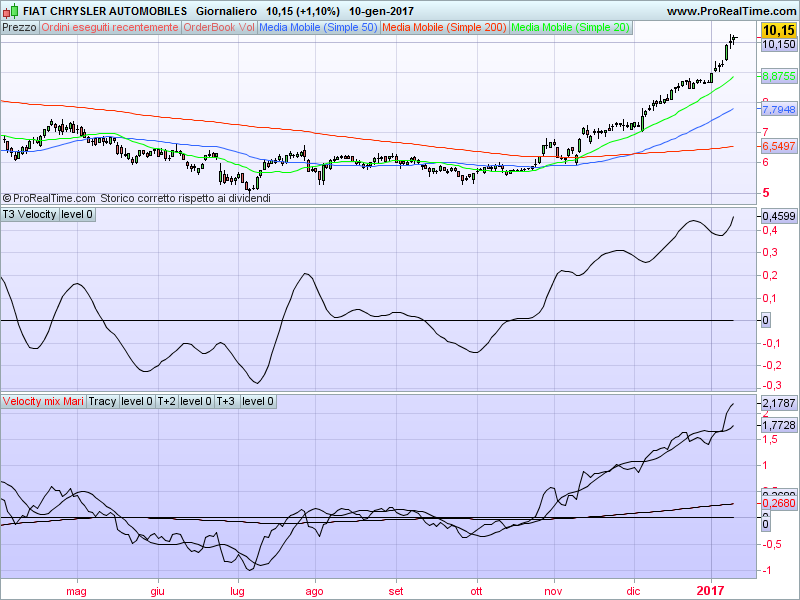This screenshot has height=600, width=800.
Task: Click the 10-gen-2017 date text
Action: 381,11
